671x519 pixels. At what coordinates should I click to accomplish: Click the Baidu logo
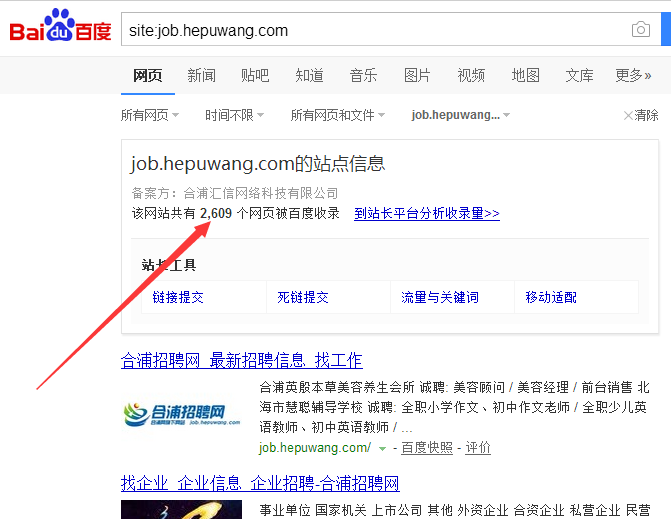point(60,28)
